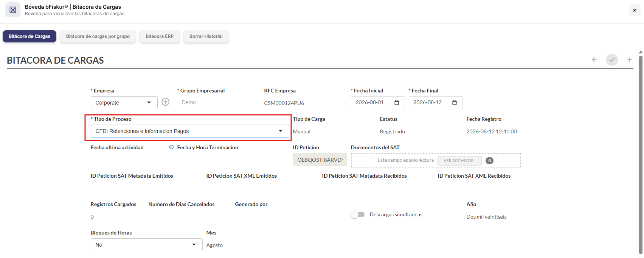Click the Fecha Final date field

pyautogui.click(x=436, y=103)
